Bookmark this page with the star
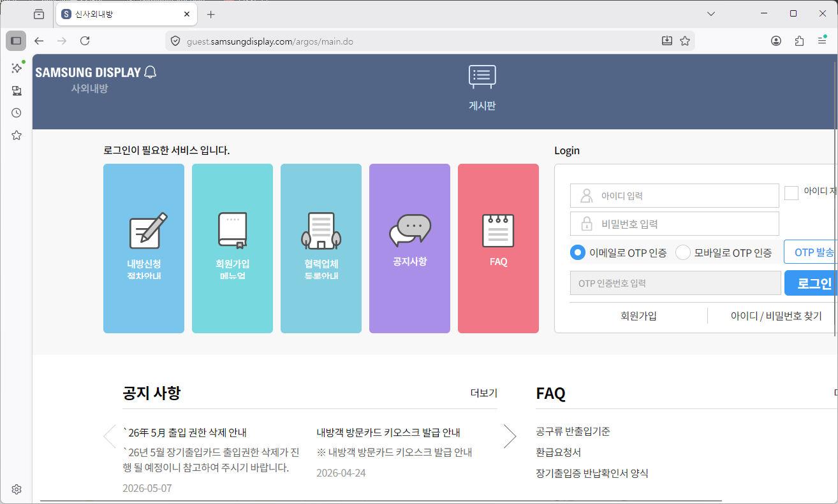This screenshot has width=838, height=504. (685, 41)
